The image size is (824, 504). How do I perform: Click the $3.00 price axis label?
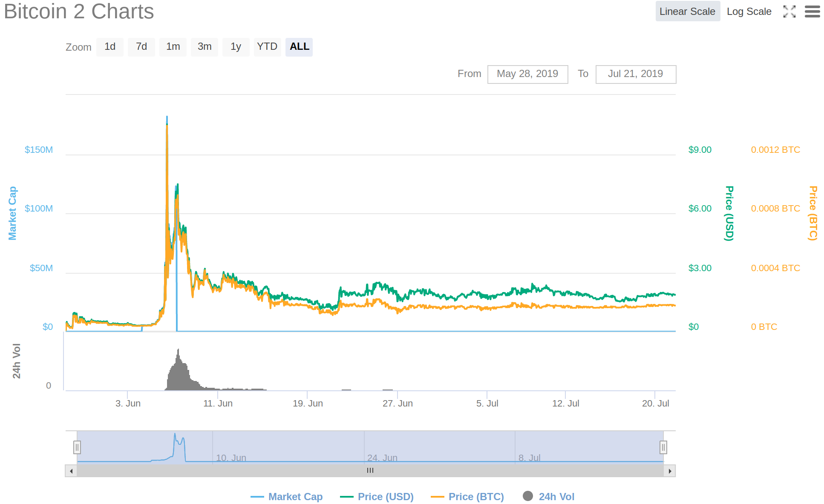(x=700, y=268)
